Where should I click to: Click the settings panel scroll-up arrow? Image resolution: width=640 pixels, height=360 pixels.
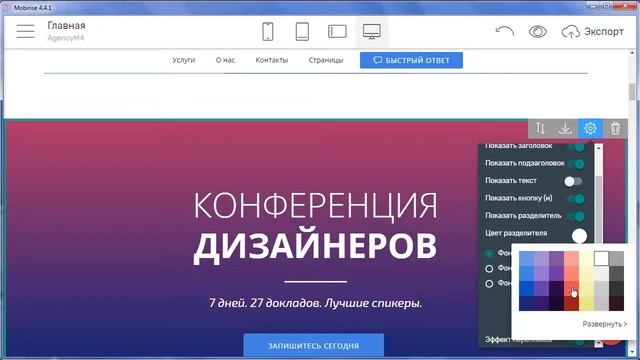pos(598,148)
